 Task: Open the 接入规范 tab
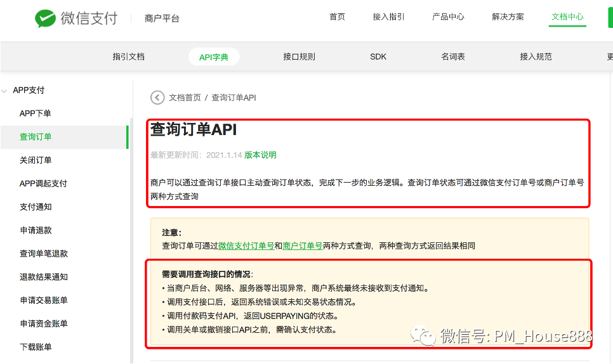(x=536, y=56)
